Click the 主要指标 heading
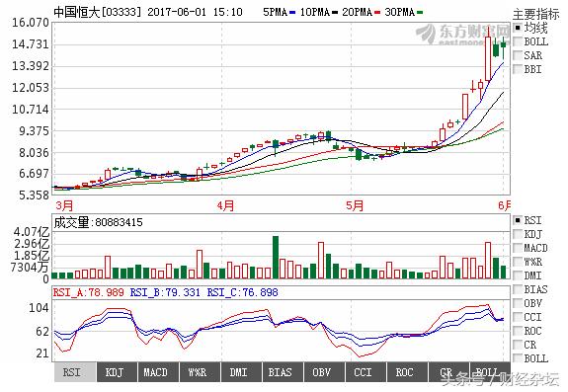This screenshot has width=568, height=392. coord(535,14)
